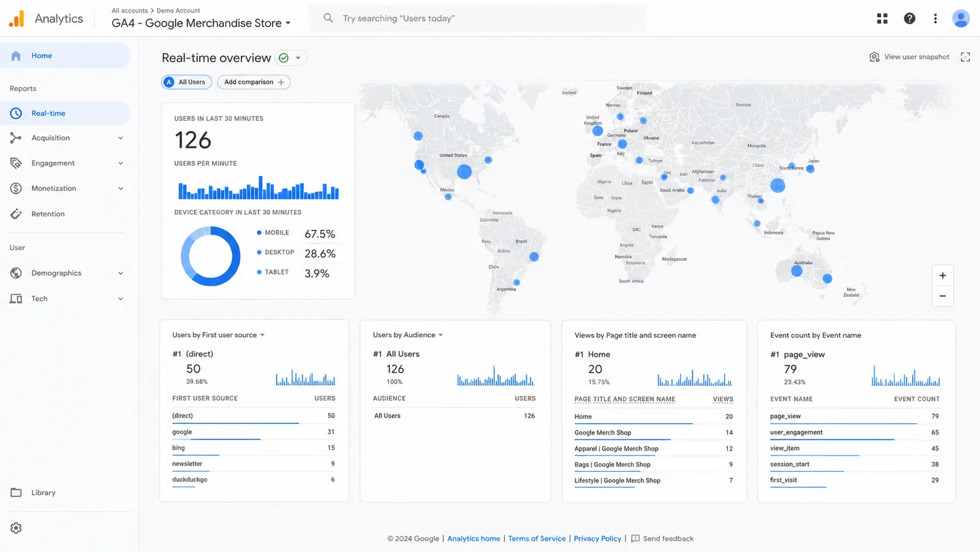Screen dimensions: 980x552
Task: Click the TABLET legend blue dot
Action: [x=259, y=272]
